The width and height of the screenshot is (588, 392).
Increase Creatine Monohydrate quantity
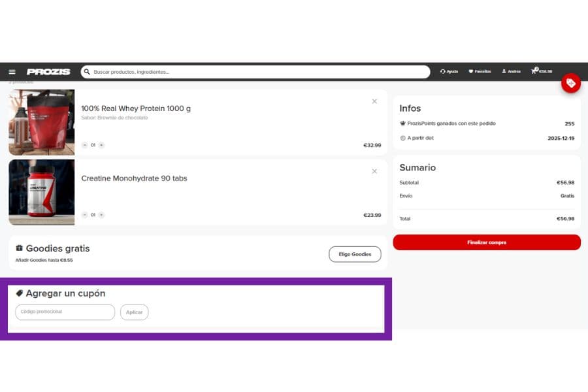(101, 214)
